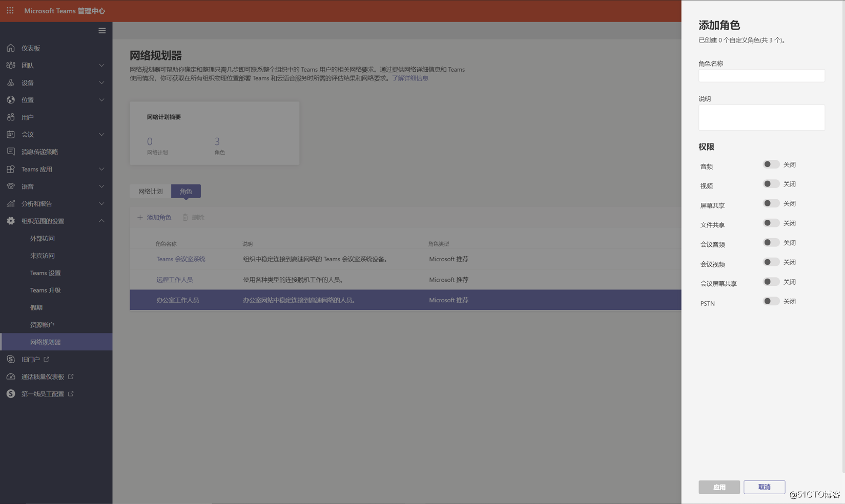Select the 角色 tab

[x=186, y=191]
